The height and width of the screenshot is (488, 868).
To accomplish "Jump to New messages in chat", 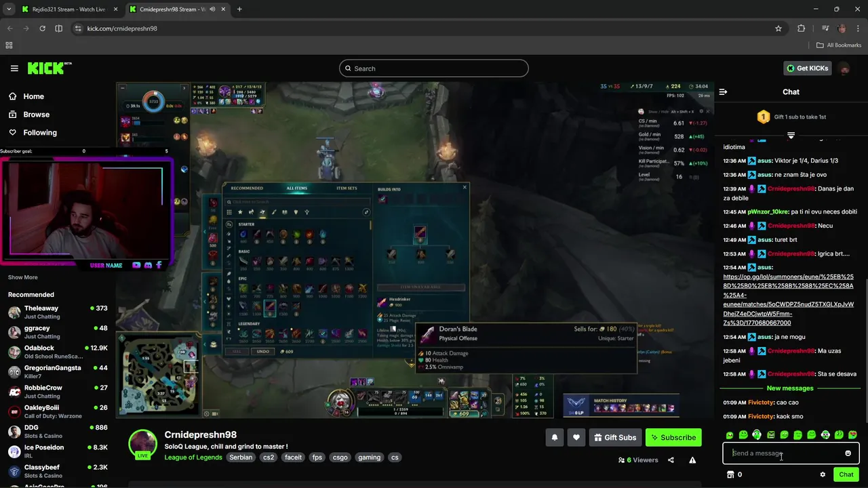I will (790, 388).
